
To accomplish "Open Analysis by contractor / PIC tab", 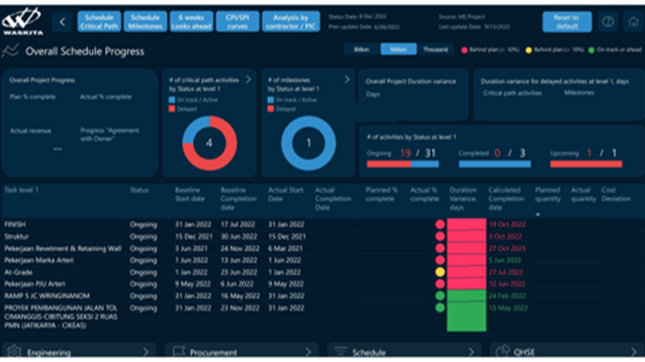I will click(x=291, y=22).
